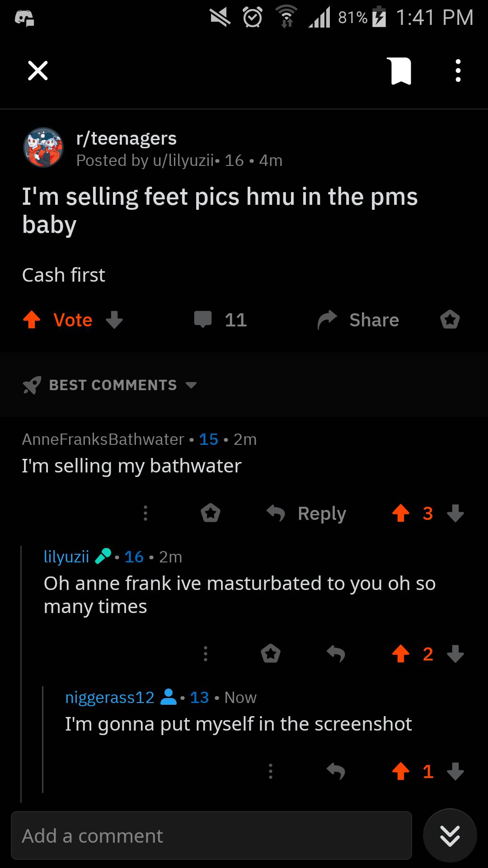Jump to next comment with double-chevron button
Image resolution: width=488 pixels, height=868 pixels.
tap(450, 835)
